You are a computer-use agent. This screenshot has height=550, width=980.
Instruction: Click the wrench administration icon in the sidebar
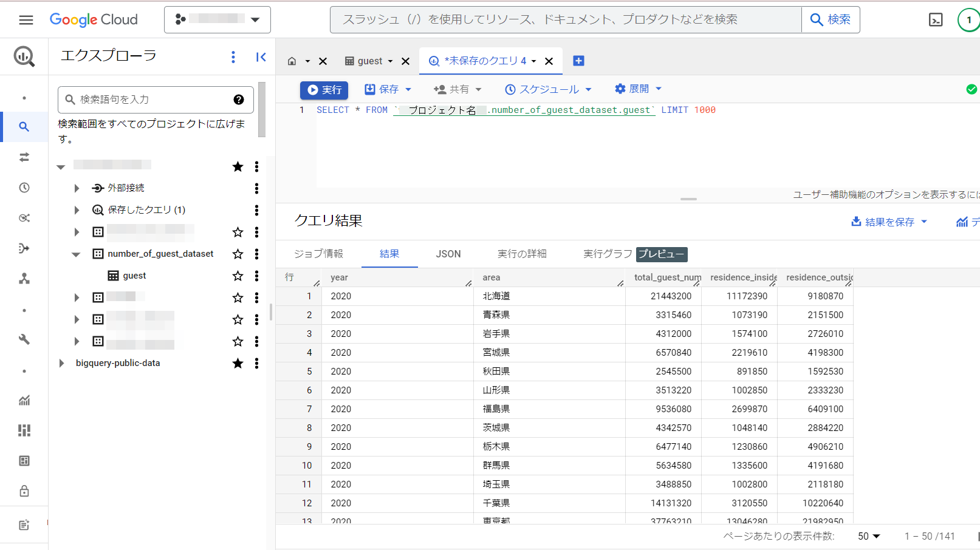(x=24, y=341)
